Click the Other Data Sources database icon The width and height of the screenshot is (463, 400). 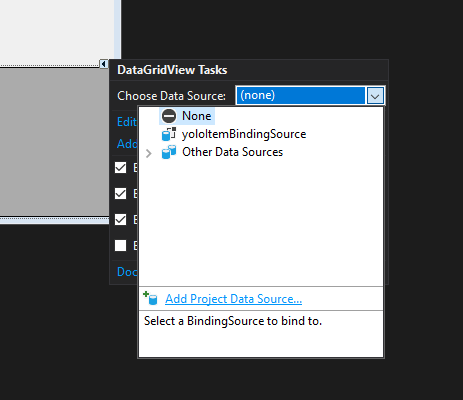coord(169,152)
